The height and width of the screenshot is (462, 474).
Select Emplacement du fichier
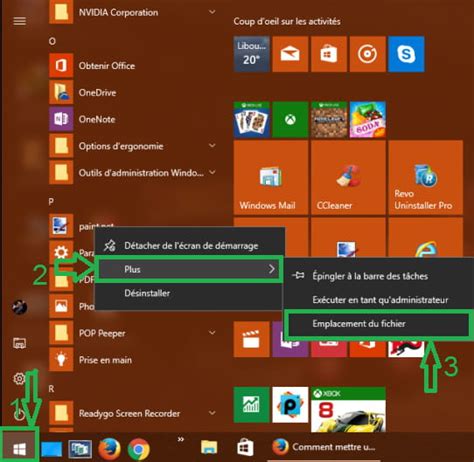click(x=378, y=324)
